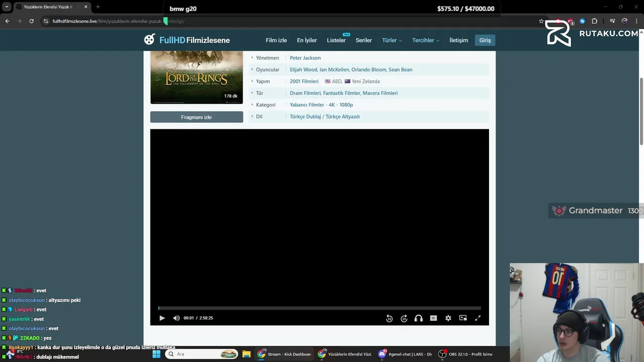Click the blue extension icon in toolbar

[x=583, y=21]
